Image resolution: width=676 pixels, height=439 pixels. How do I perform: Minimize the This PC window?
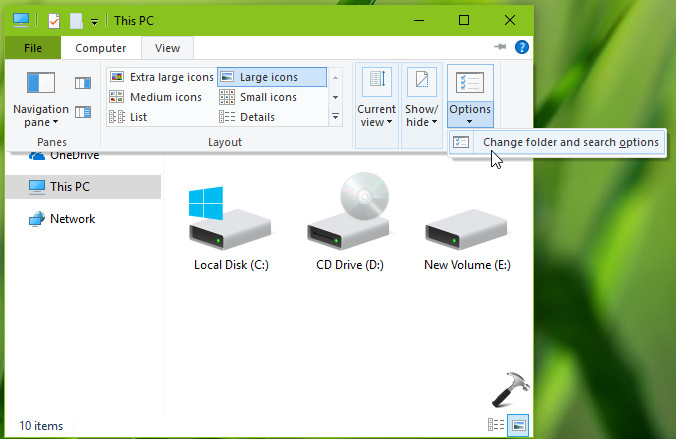tap(419, 20)
